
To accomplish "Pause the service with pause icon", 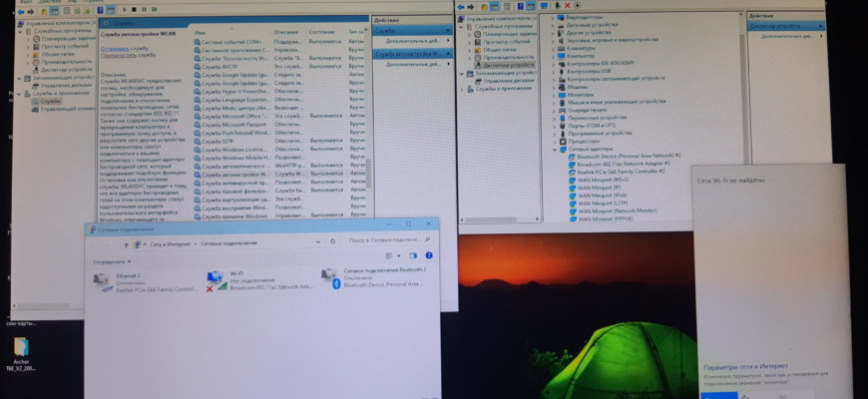I will pyautogui.click(x=144, y=10).
